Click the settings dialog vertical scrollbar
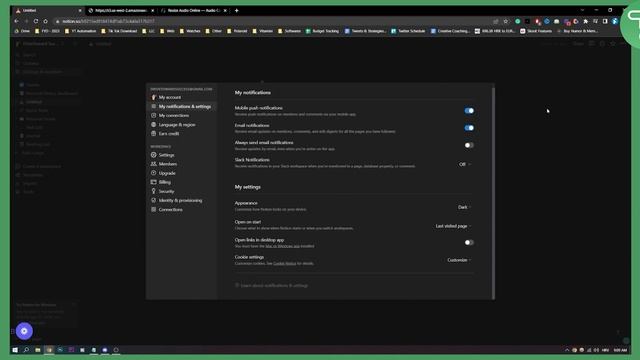 pyautogui.click(x=493, y=192)
